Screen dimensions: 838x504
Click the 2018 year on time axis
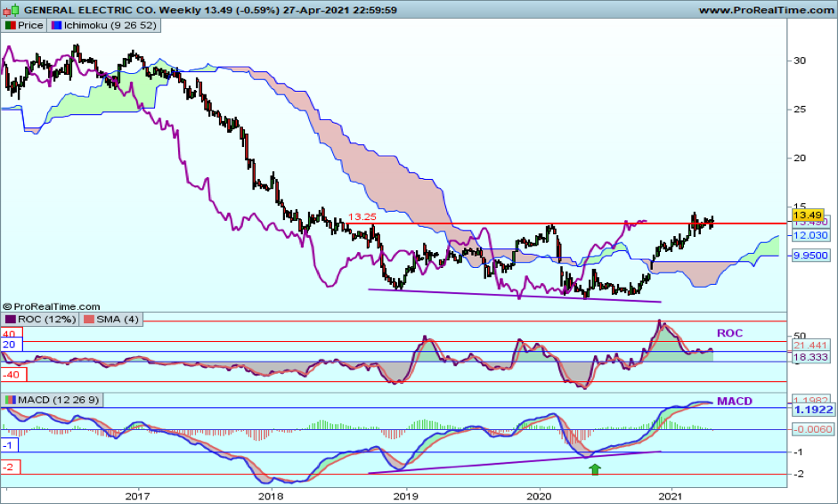coord(271,496)
